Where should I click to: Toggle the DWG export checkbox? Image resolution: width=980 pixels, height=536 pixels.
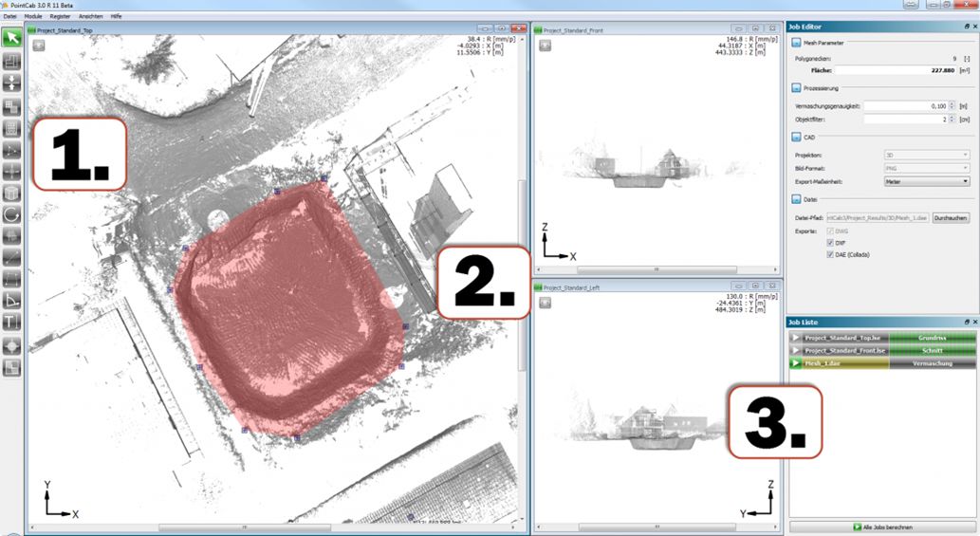coord(831,231)
